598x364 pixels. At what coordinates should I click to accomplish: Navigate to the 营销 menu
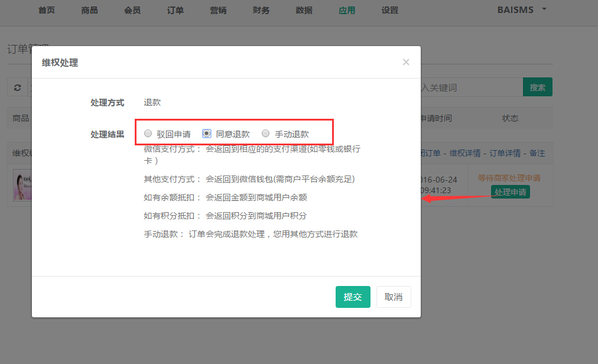218,10
